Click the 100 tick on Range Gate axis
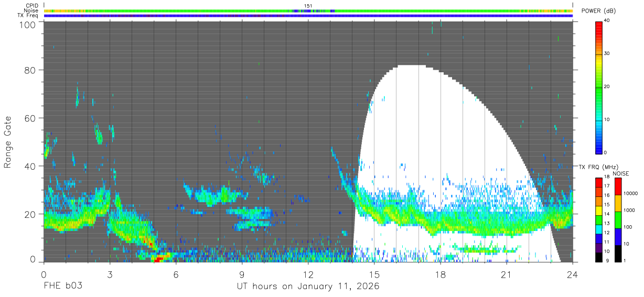Screen dimensions: 644x297 pos(26,24)
